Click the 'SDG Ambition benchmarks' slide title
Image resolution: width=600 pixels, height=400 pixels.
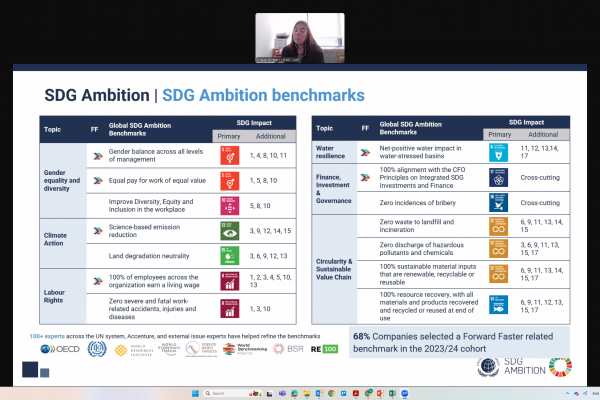(x=270, y=95)
